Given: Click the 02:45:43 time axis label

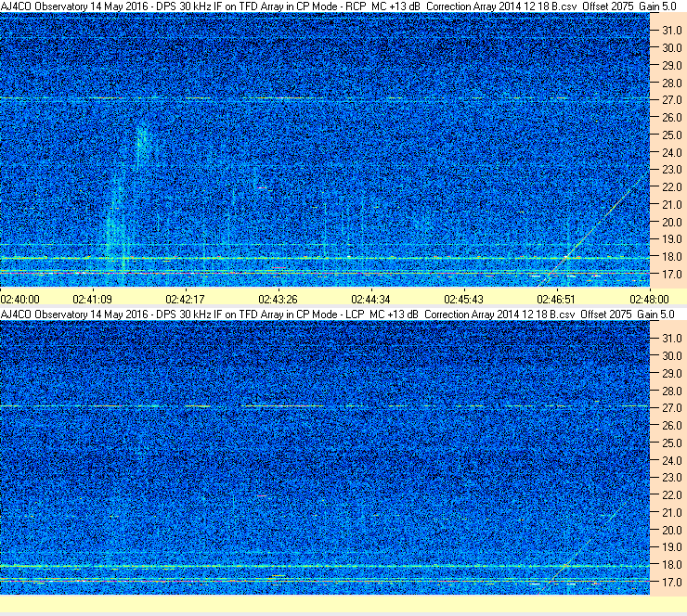Looking at the screenshot, I should tap(463, 300).
